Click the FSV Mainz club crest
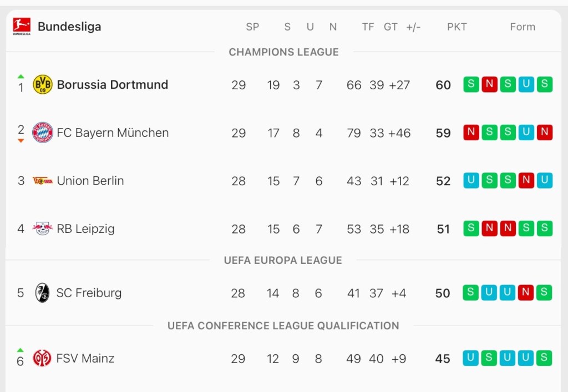 (x=42, y=358)
